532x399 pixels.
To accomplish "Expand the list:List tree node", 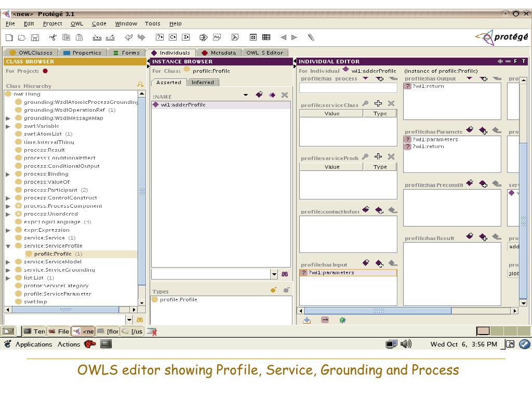I will point(8,278).
